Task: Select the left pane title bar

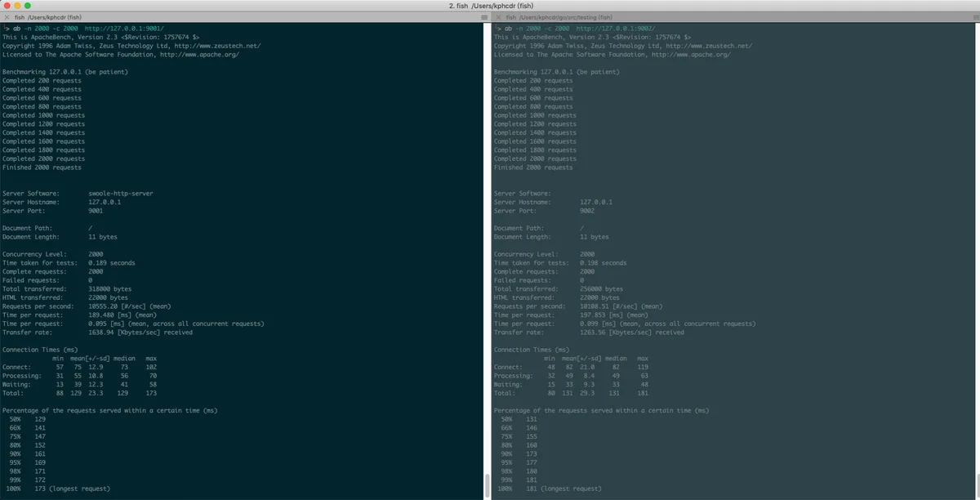Action: (x=245, y=17)
